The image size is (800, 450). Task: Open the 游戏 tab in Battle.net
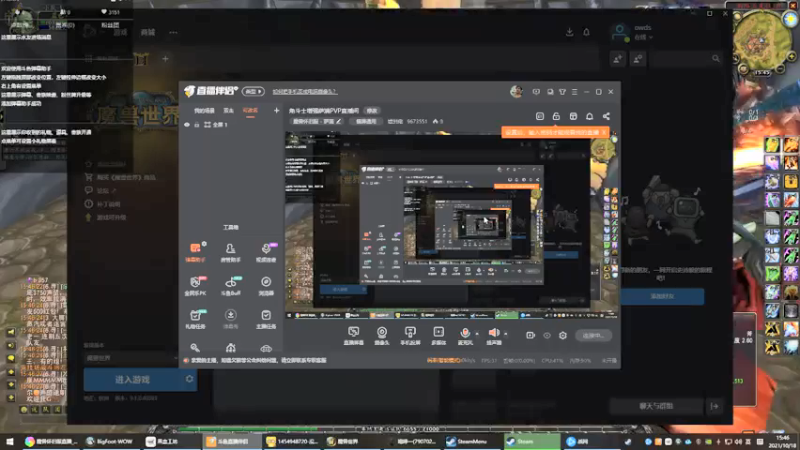[x=120, y=32]
